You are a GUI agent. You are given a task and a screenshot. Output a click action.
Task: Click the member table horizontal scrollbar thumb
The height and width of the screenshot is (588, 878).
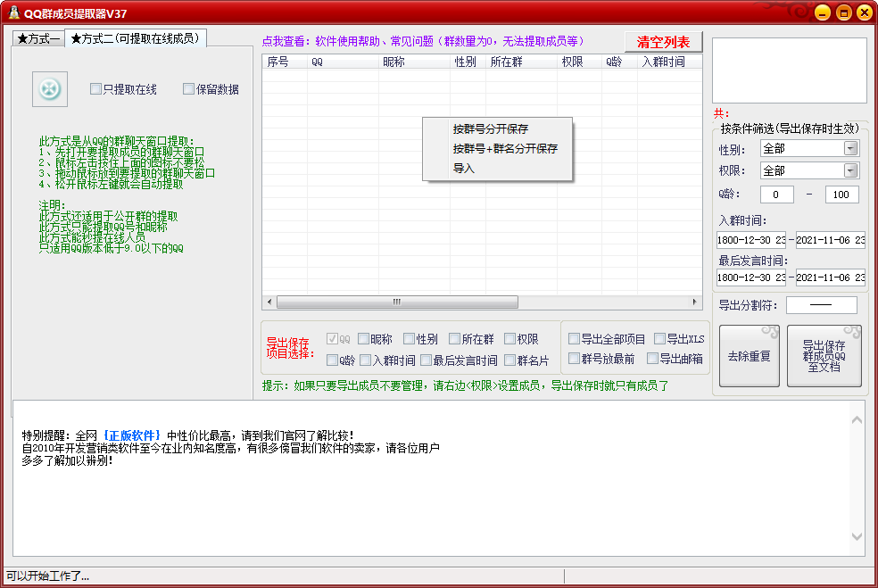coord(397,302)
